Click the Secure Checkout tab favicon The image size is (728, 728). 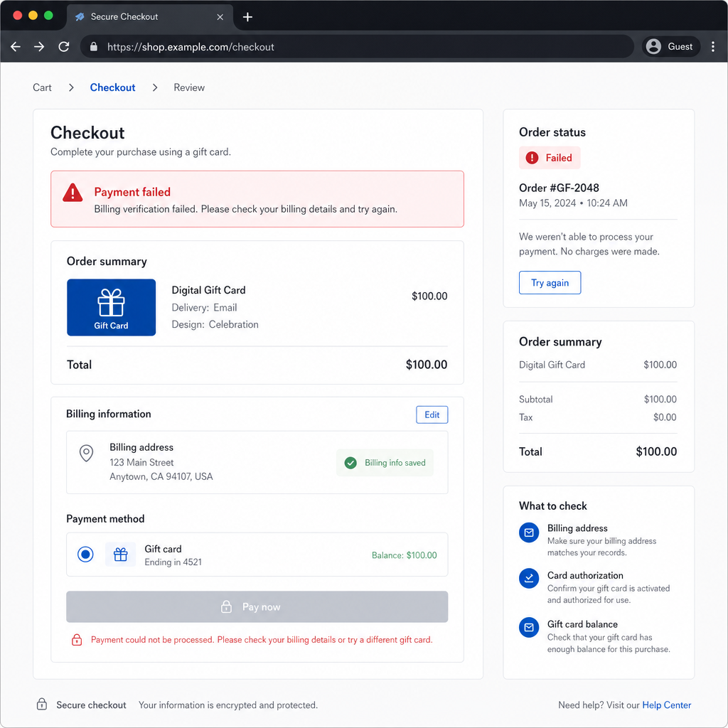tap(80, 17)
